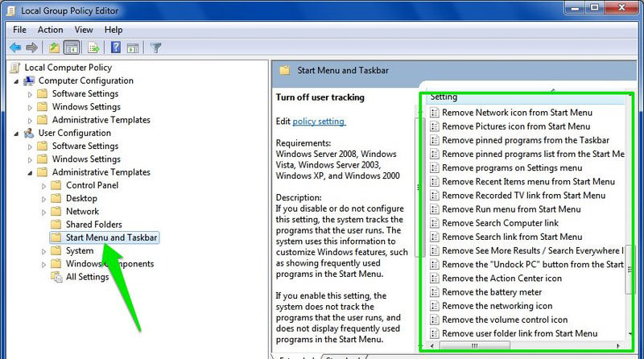
Task: Open the View menu
Action: 84,30
